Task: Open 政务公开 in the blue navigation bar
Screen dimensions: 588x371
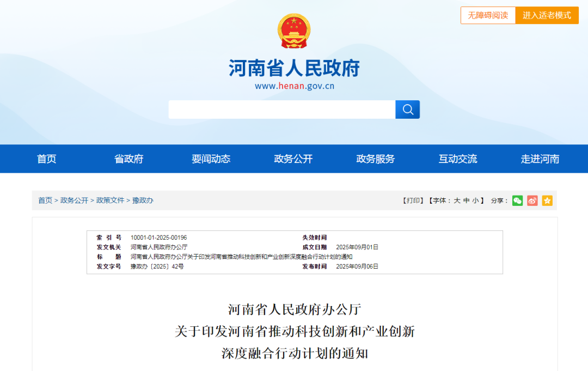Action: coord(293,159)
